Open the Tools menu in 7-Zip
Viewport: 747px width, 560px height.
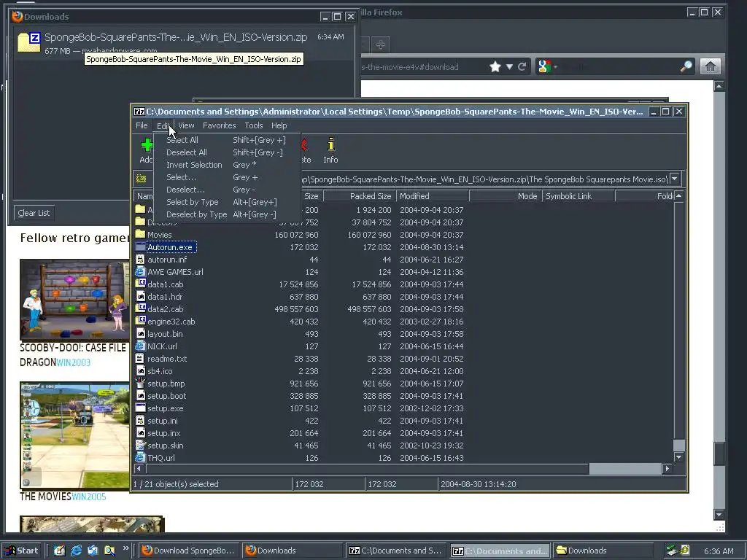pyautogui.click(x=253, y=125)
